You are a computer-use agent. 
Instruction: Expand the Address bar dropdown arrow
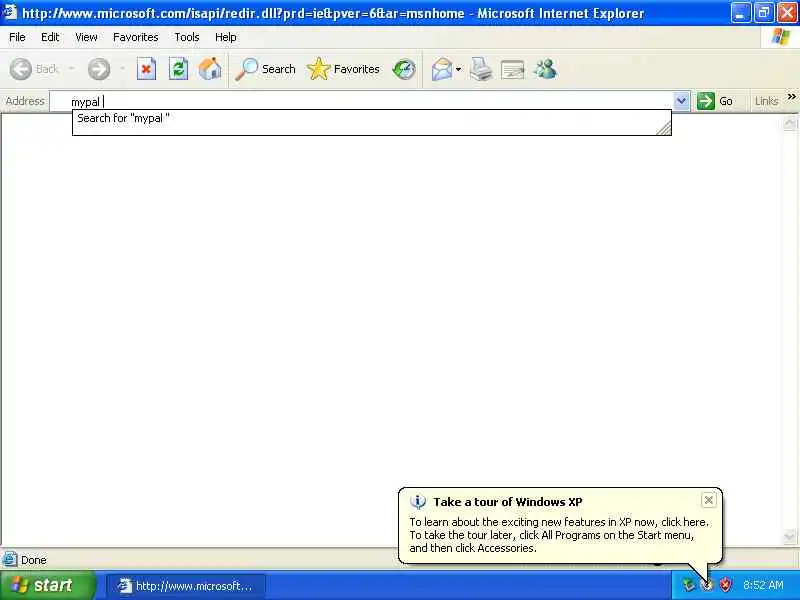[x=681, y=101]
